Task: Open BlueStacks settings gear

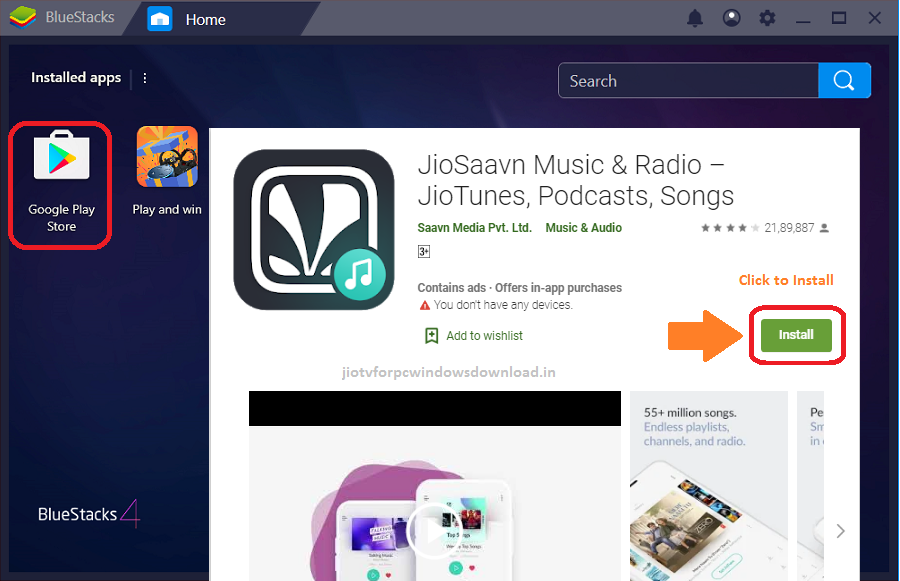Action: (767, 18)
